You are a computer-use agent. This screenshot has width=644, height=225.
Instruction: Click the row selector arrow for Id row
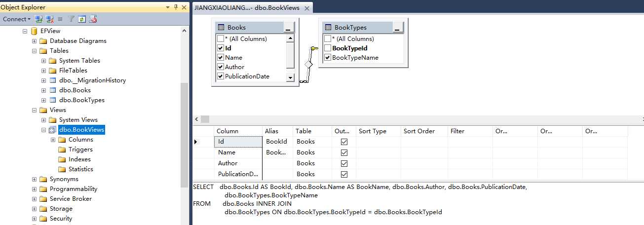pos(196,142)
